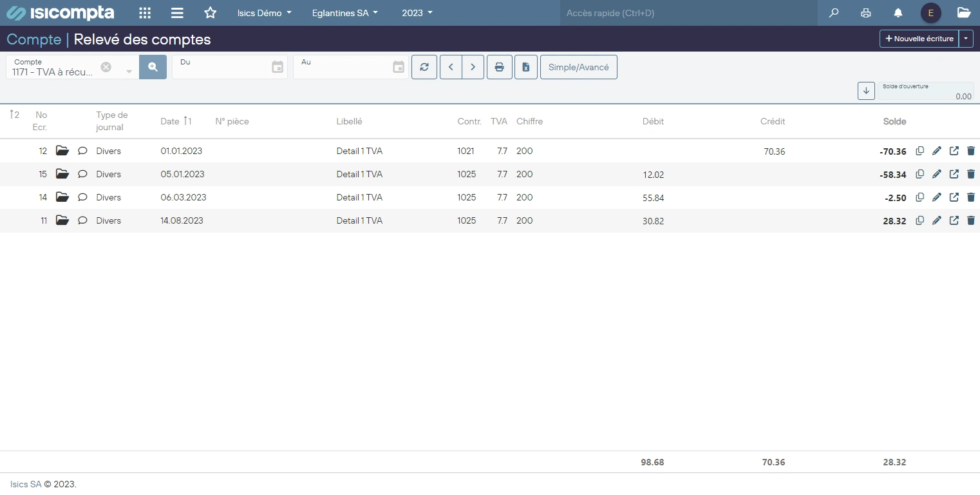Open documents folder for entry 12
980x495 pixels.
62,151
